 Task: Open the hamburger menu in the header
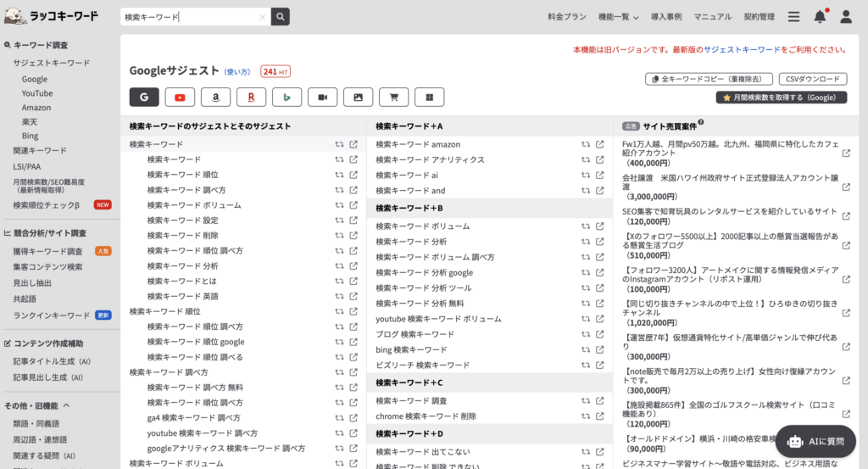point(793,17)
